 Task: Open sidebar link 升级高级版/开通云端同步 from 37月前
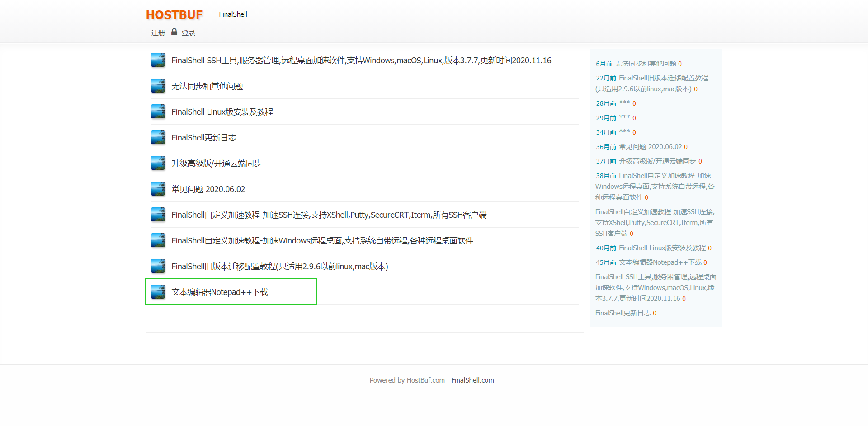(657, 161)
